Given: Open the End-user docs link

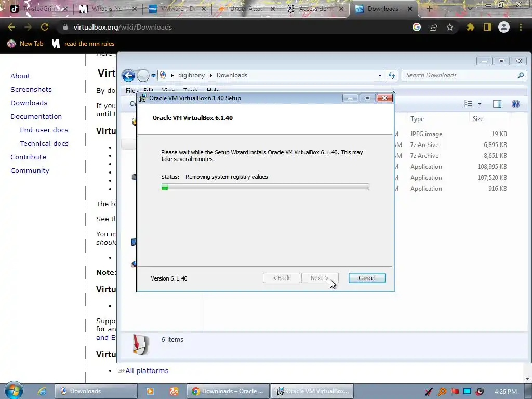Looking at the screenshot, I should [x=44, y=130].
